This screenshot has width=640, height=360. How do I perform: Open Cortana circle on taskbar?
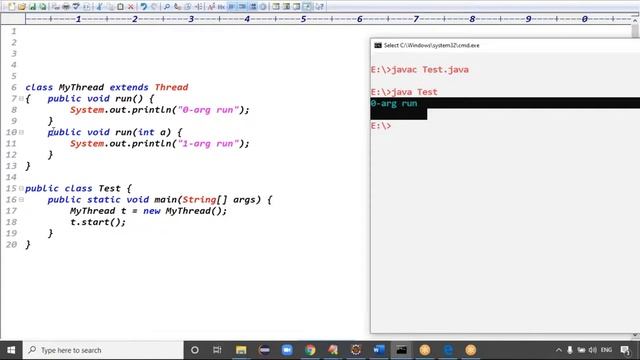pyautogui.click(x=195, y=350)
